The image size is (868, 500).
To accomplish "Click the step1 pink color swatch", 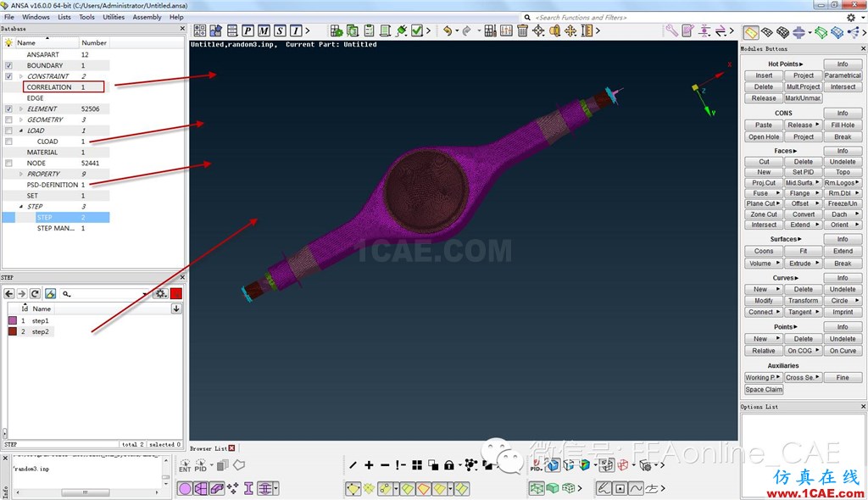I will tap(13, 320).
